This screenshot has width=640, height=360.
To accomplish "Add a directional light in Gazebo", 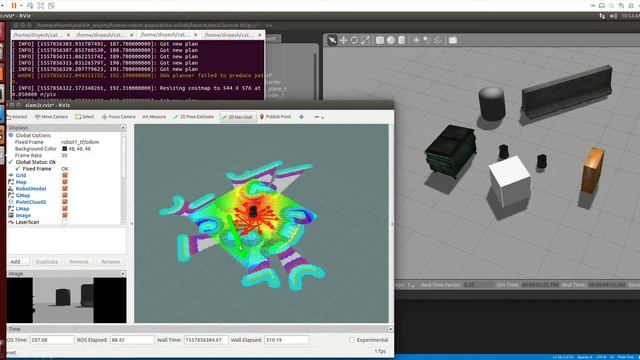I will 437,40.
